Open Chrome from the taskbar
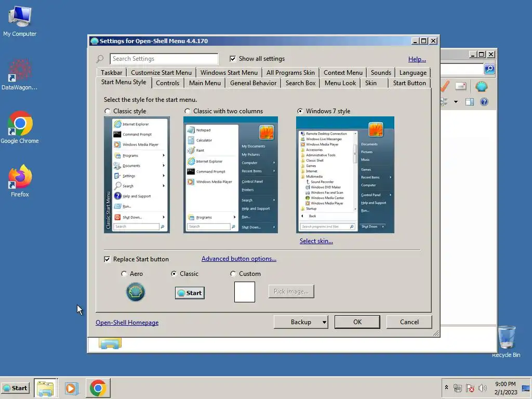The width and height of the screenshot is (532, 399). pyautogui.click(x=98, y=388)
